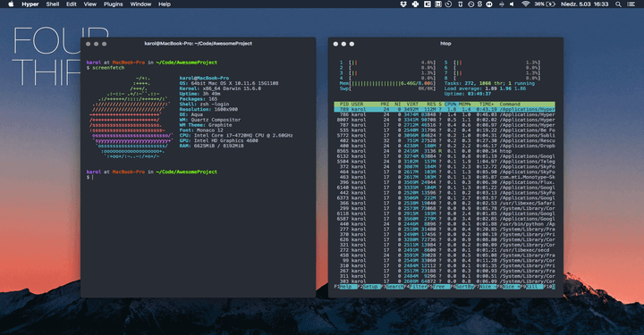Click the 'Shell: zsh -login' line
The image size is (644, 335).
coord(204,105)
